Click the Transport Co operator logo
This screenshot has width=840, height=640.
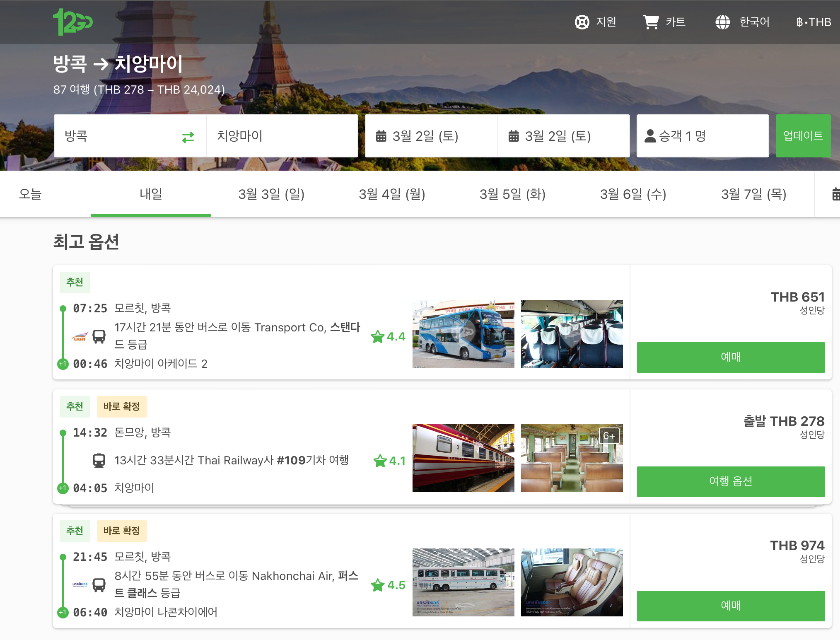[x=80, y=336]
